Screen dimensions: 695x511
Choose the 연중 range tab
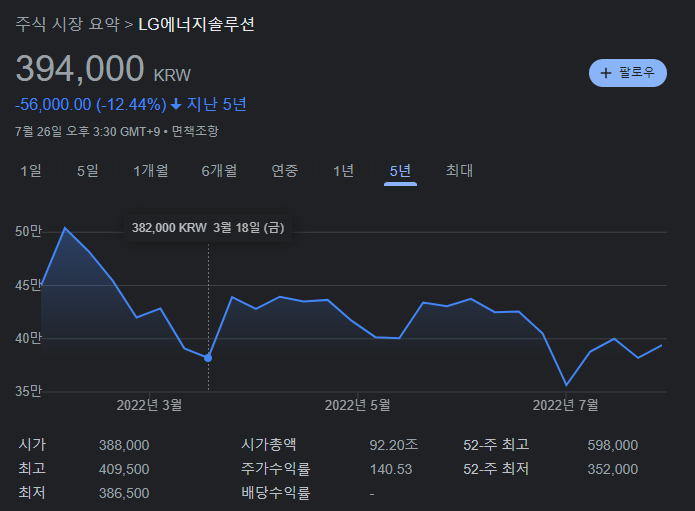285,171
